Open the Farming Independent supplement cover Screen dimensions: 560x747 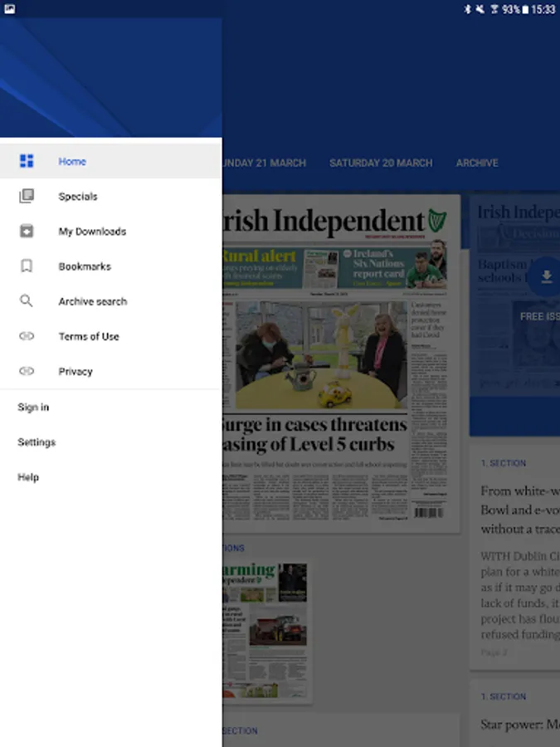pos(267,632)
